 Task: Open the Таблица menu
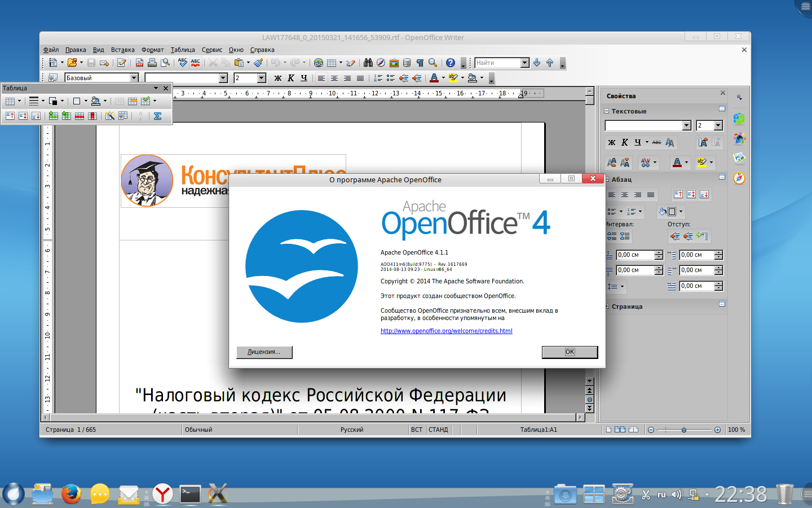[183, 50]
